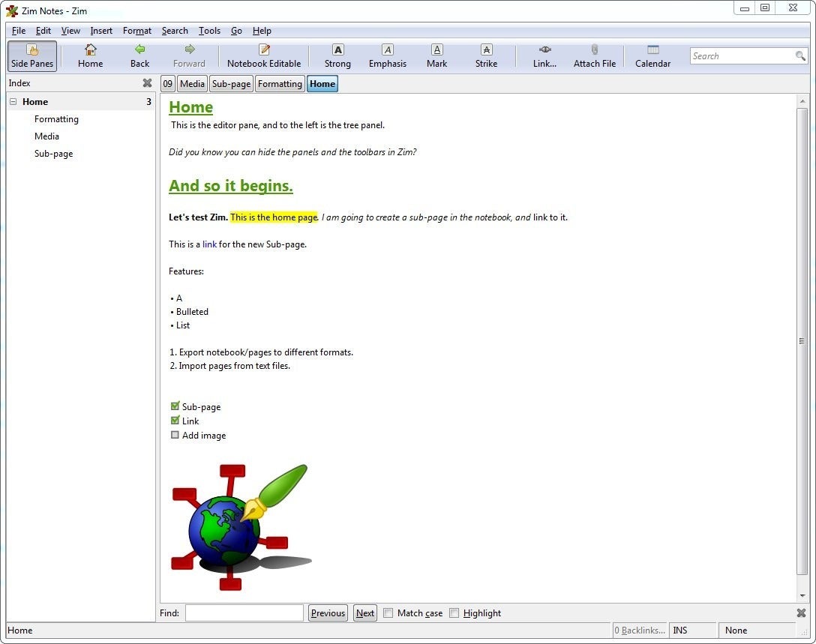
Task: Follow the link to the Sub-page
Action: coord(209,244)
